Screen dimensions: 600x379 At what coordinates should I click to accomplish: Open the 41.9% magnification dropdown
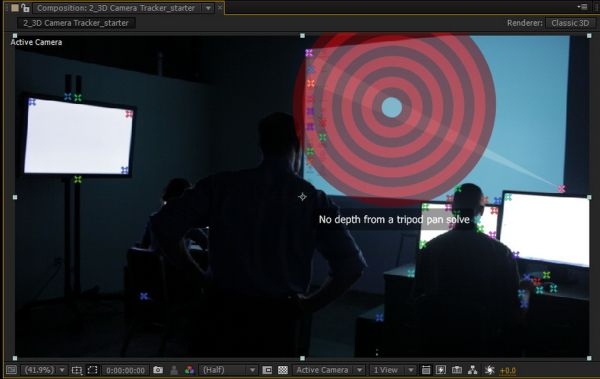(x=44, y=370)
